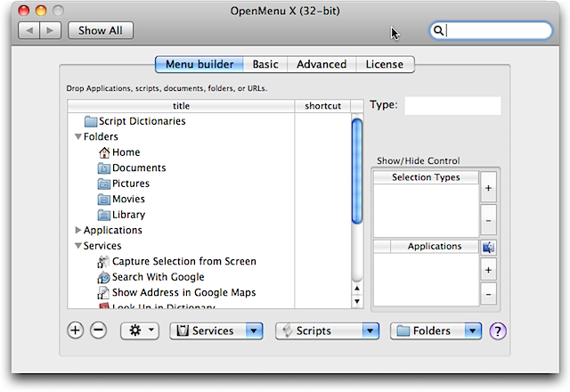Click the Selection Types column header
This screenshot has height=392, width=570.
pos(426,177)
